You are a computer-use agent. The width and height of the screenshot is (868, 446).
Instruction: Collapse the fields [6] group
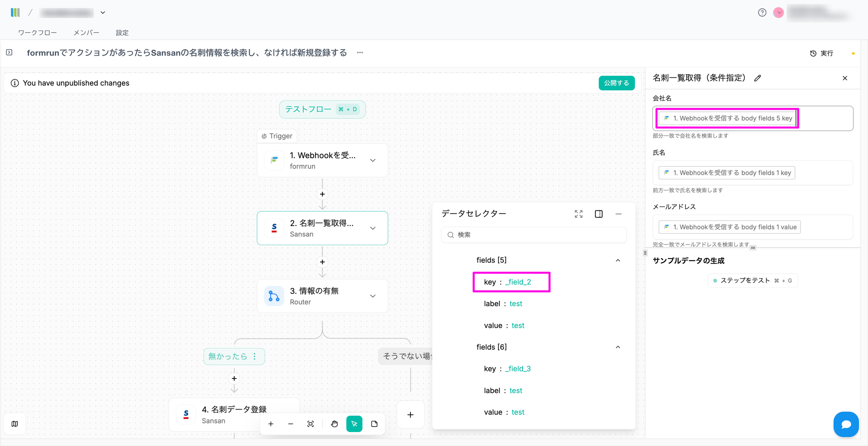tap(618, 347)
